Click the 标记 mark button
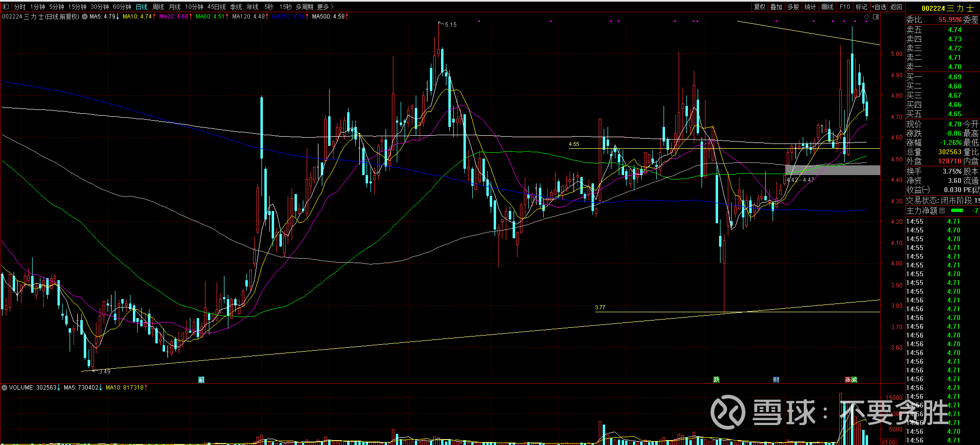 point(862,7)
